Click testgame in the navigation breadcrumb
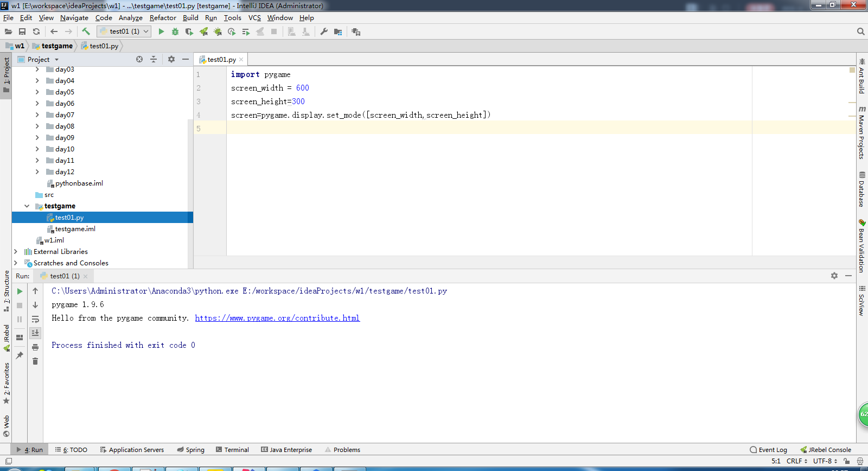 click(52, 46)
